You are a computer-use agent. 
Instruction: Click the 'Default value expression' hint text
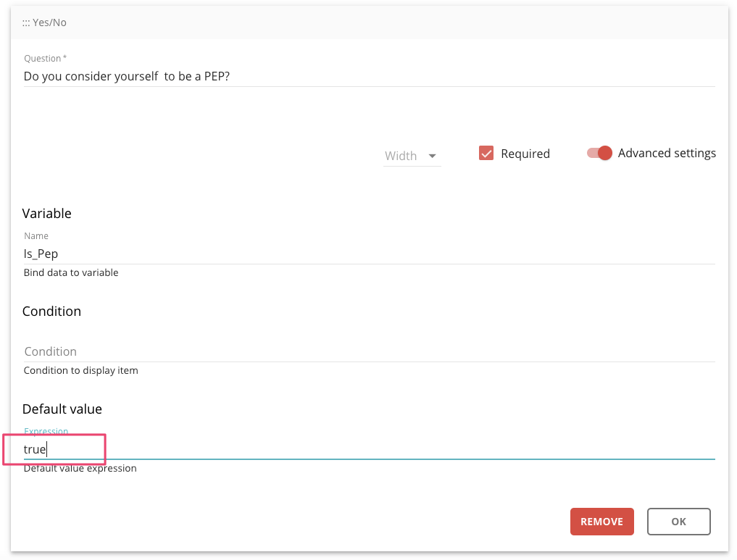coord(80,469)
